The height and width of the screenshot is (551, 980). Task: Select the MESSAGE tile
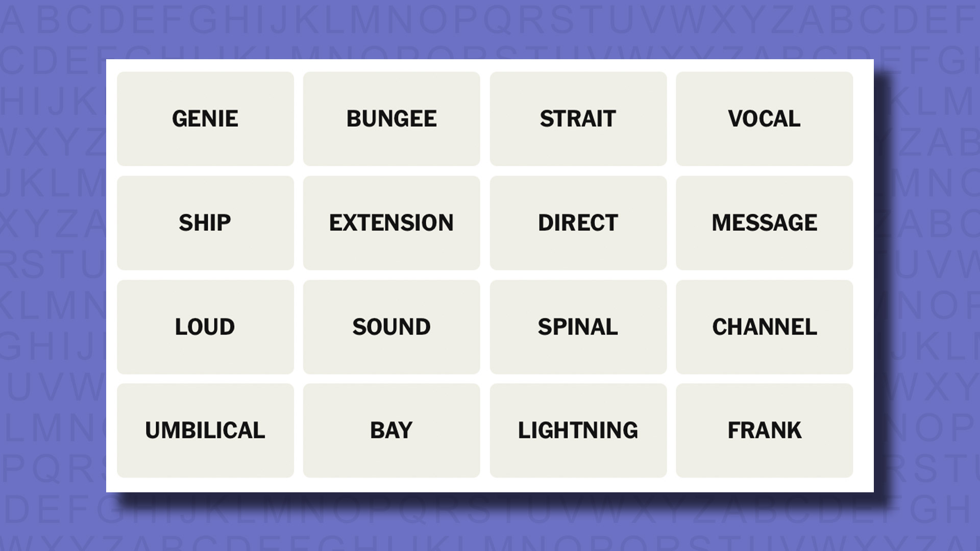(764, 222)
